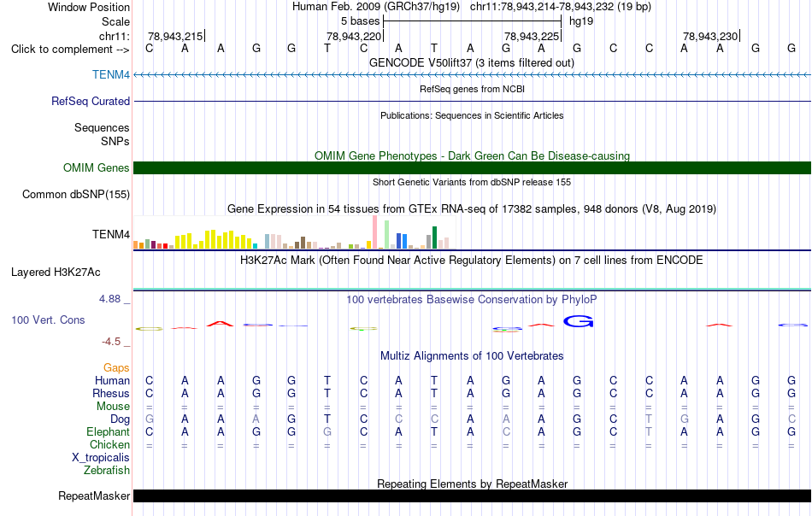Viewport: 812px width, 516px height.
Task: Click the Elephant species label
Action: (108, 431)
